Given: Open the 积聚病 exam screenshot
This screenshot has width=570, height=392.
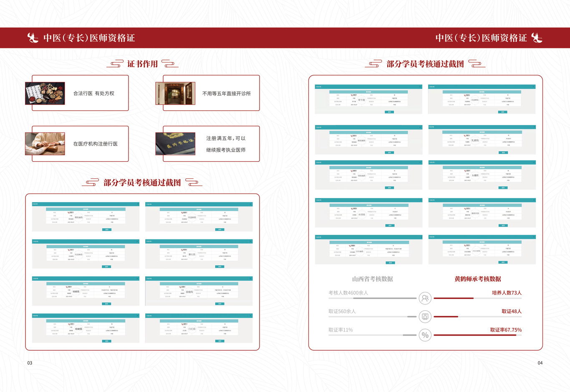Looking at the screenshot, I should click(x=368, y=213).
